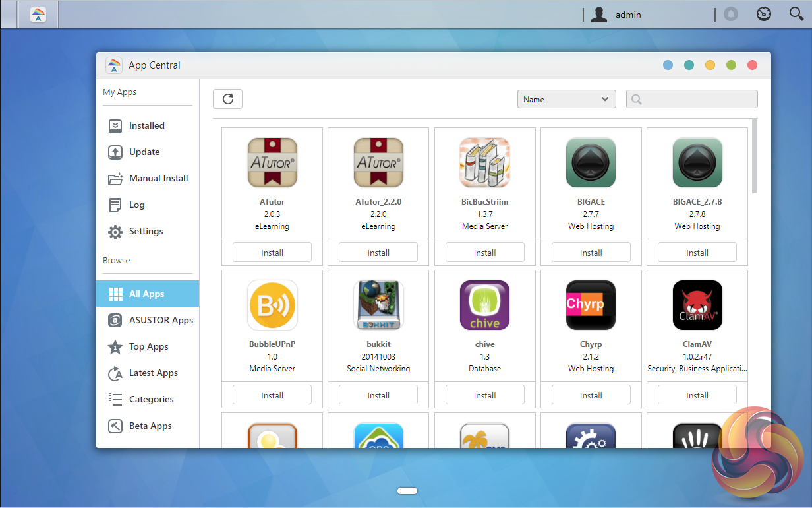This screenshot has height=508, width=812.
Task: Click the Chyrp version 2.1.2 text
Action: (x=591, y=356)
